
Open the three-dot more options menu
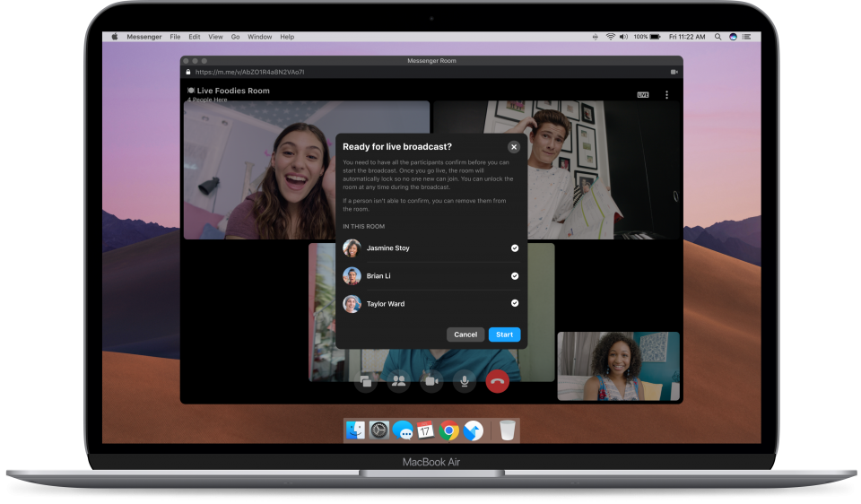click(x=666, y=94)
